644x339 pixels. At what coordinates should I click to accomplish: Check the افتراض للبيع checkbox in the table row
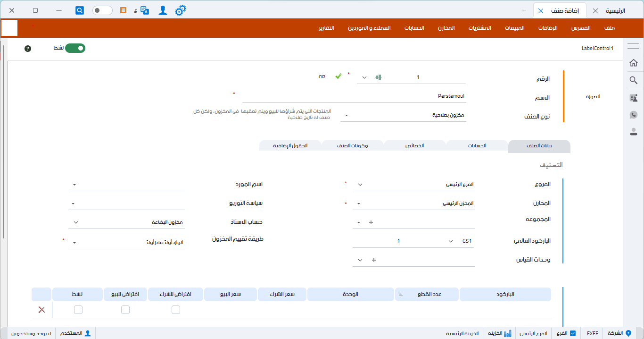(125, 310)
